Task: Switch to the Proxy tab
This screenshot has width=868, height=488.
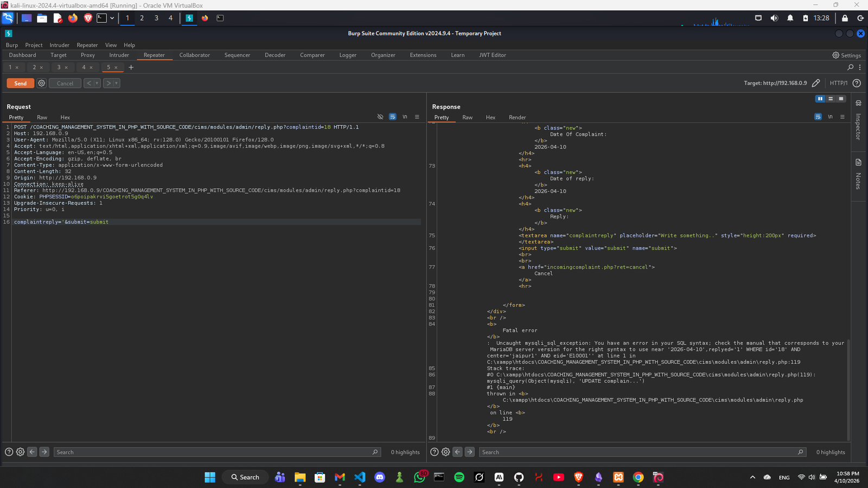Action: coord(88,55)
